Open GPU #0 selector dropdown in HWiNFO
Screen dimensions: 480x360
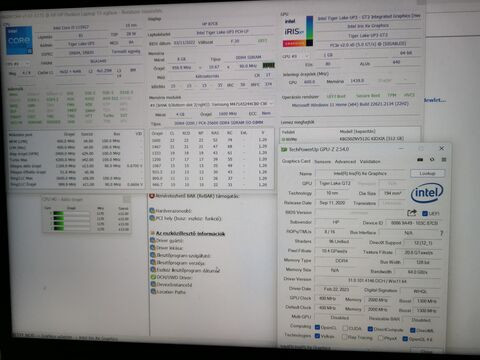(296, 56)
